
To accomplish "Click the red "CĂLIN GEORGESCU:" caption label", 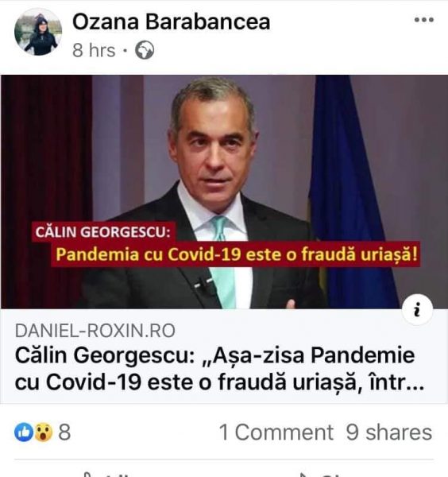I will 103,232.
